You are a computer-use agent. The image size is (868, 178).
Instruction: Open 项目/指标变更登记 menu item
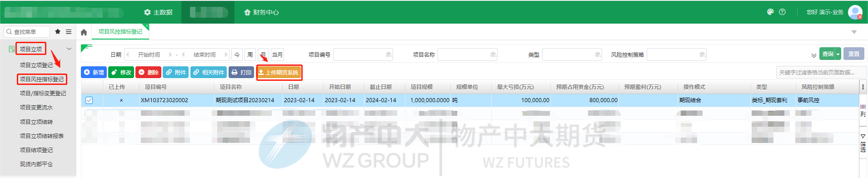point(43,94)
